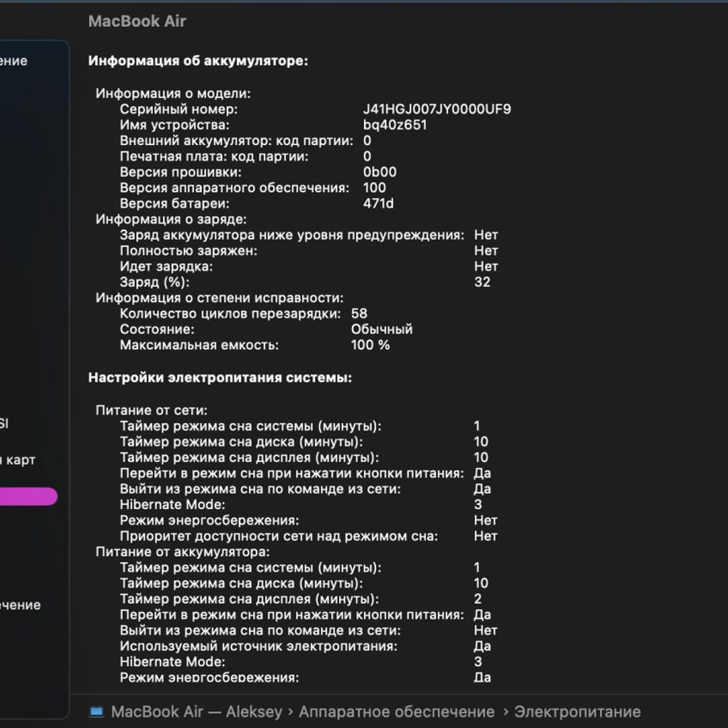Click the device name value bq40z651
Viewport: 728px width, 728px height.
395,125
